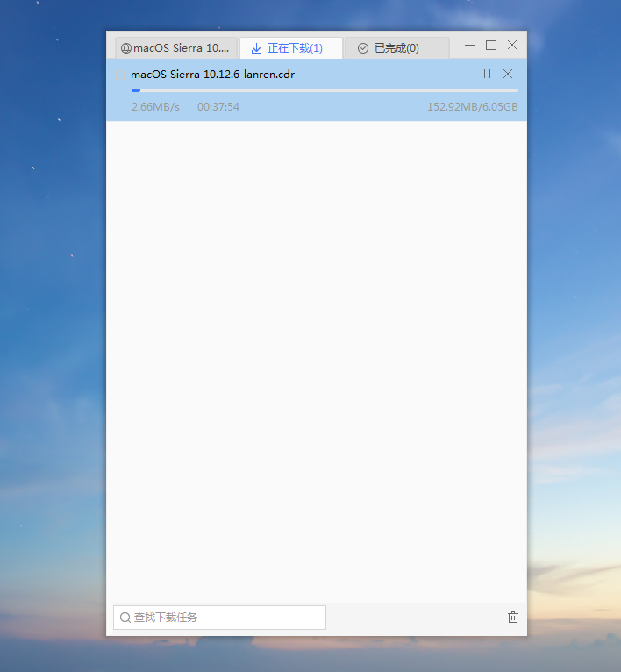Close the download manager window
The height and width of the screenshot is (672, 621).
coord(512,45)
